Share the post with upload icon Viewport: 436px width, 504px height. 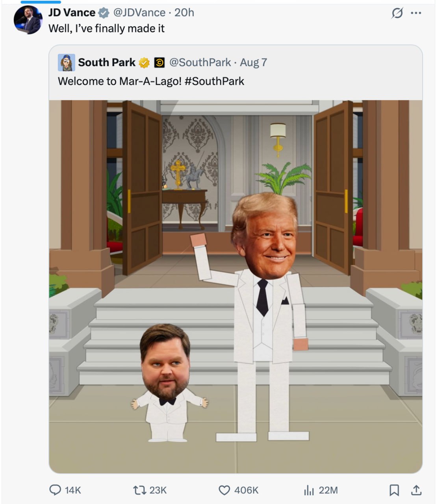[416, 490]
